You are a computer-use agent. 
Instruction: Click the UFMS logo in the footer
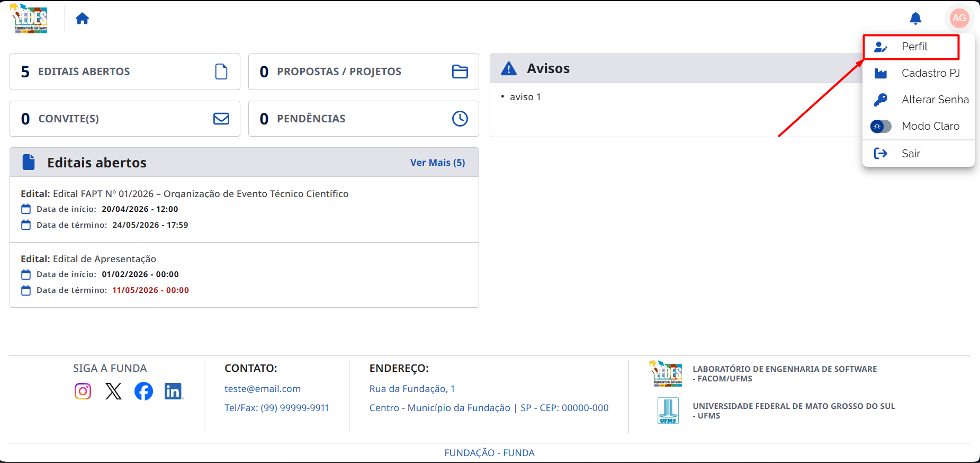[668, 411]
